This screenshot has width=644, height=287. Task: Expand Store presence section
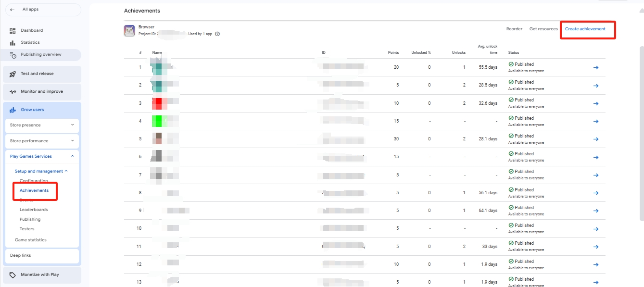coord(41,125)
